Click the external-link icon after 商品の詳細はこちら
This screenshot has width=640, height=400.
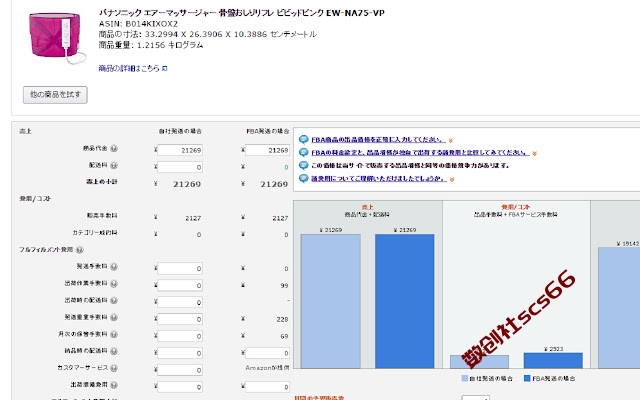click(x=164, y=69)
